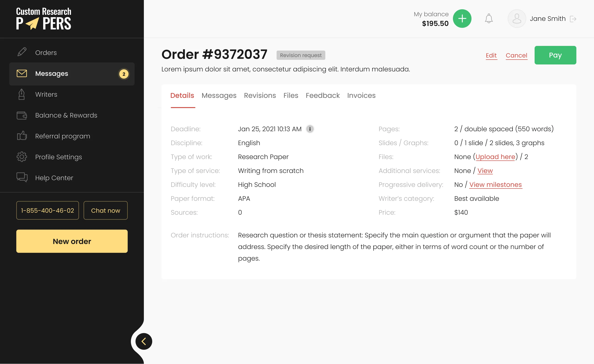Open Orders via pencil icon
Image resolution: width=594 pixels, height=364 pixels.
tap(22, 52)
